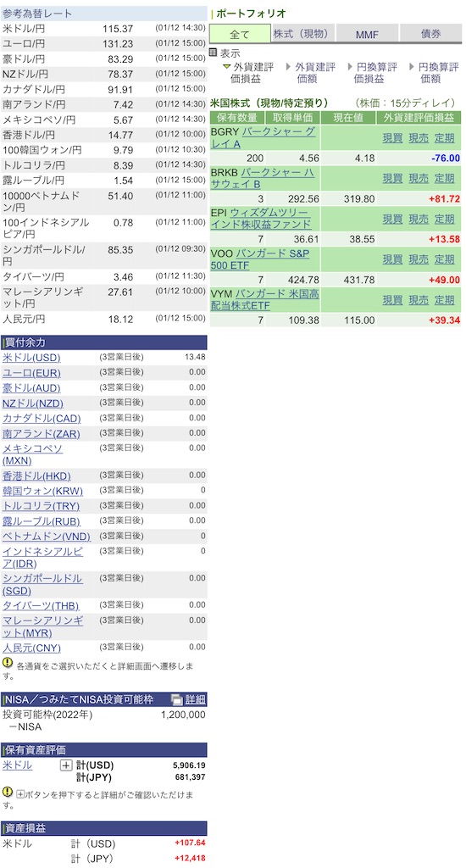
Task: Click 定期 for VOO
Action: click(444, 259)
